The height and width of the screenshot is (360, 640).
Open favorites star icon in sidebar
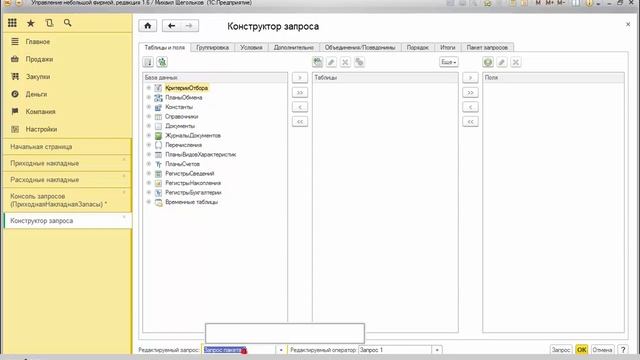tap(31, 23)
